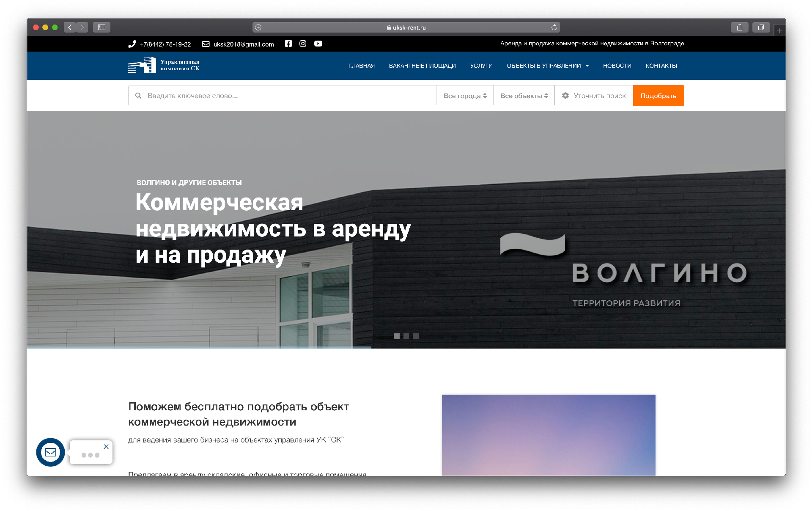The width and height of the screenshot is (812, 511).
Task: Open the YouTube channel icon
Action: (x=318, y=44)
